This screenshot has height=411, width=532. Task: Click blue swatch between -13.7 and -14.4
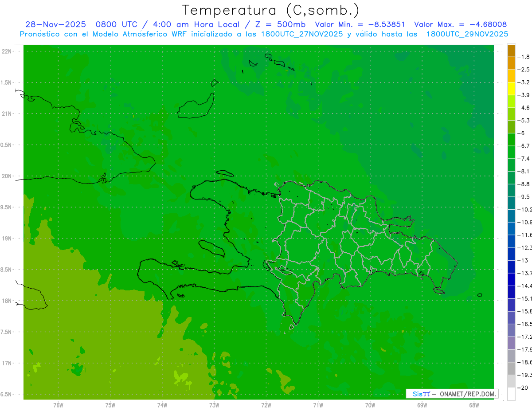(511, 280)
